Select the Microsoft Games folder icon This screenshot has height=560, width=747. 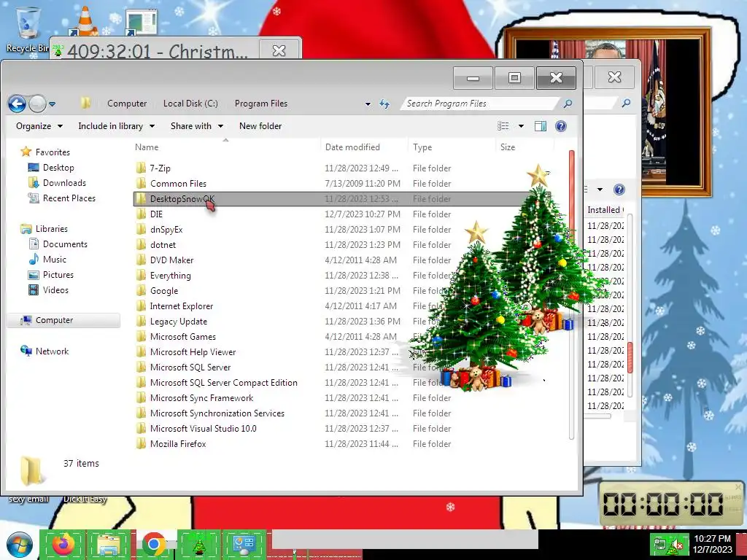pos(141,336)
